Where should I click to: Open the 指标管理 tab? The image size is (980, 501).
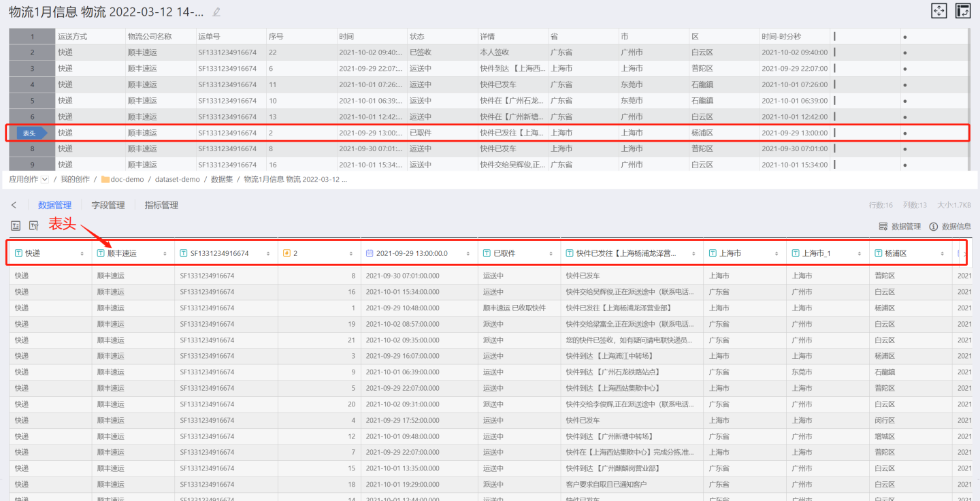(161, 205)
